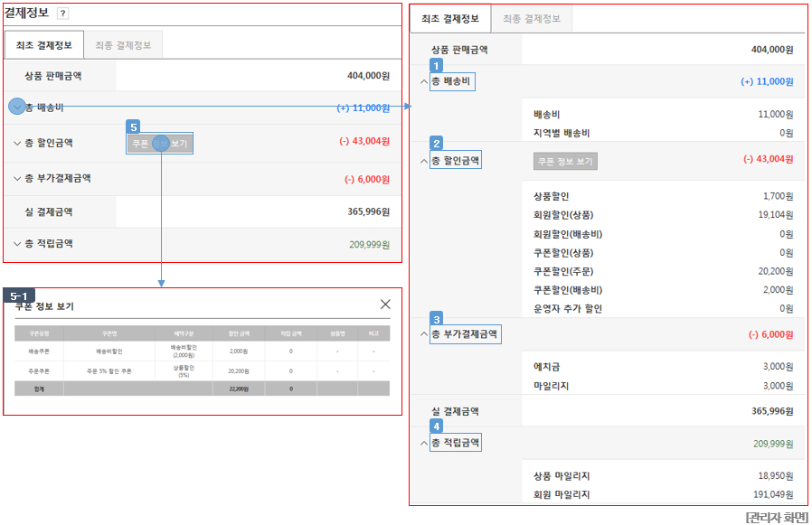Click the 마일리지 label under 총 부가결제금액
Screen dimensions: 812x525
point(551,386)
